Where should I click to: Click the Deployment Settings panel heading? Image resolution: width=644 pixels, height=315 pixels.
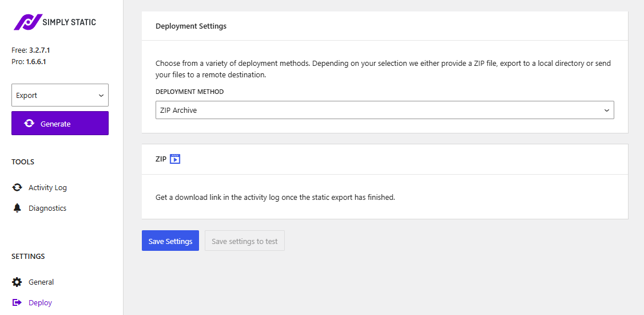click(191, 26)
